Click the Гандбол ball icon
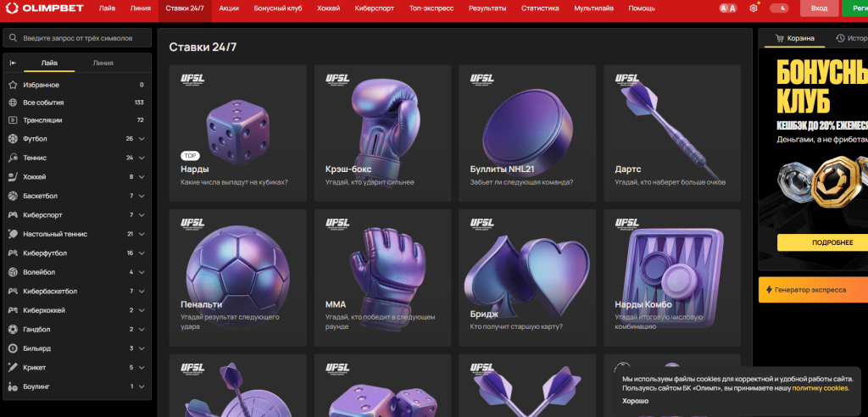Image resolution: width=868 pixels, height=417 pixels. (x=14, y=330)
